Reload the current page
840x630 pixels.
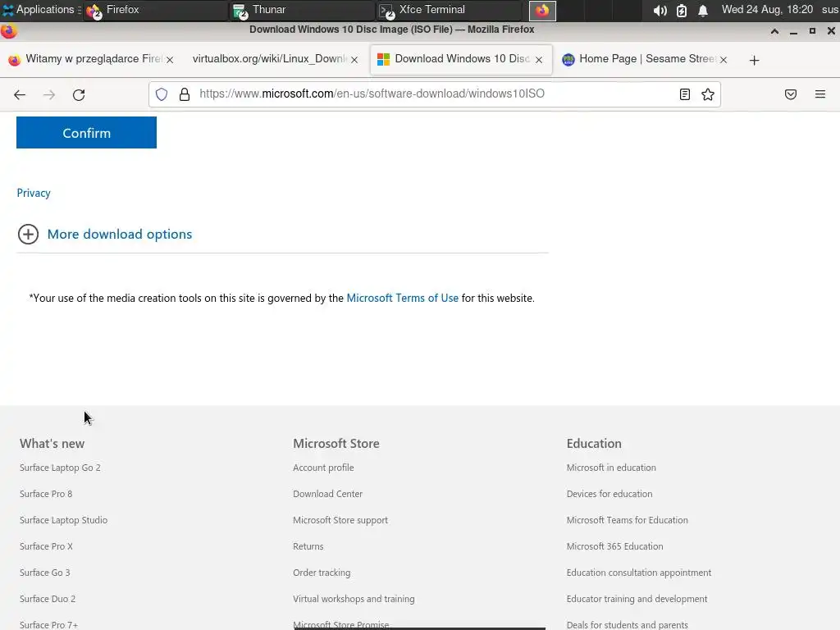point(79,95)
